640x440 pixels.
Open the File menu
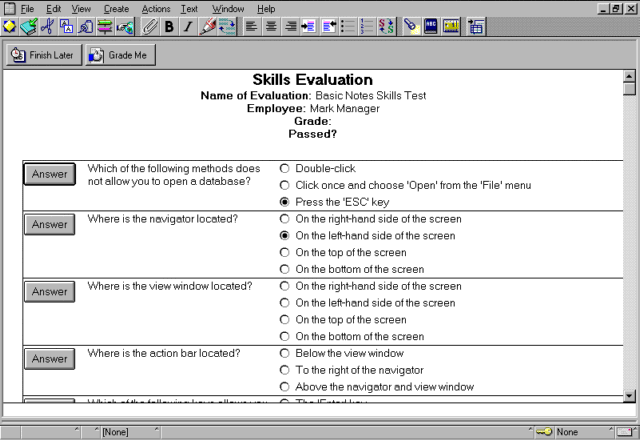click(27, 9)
